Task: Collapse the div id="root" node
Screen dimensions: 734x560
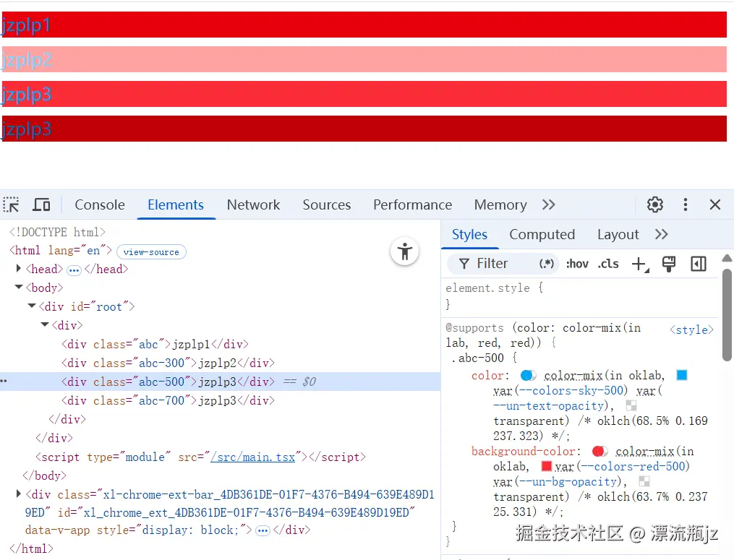Action: tap(32, 306)
